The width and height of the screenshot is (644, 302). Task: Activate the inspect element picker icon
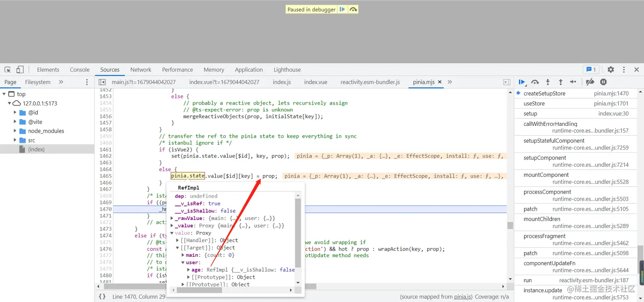click(7, 69)
